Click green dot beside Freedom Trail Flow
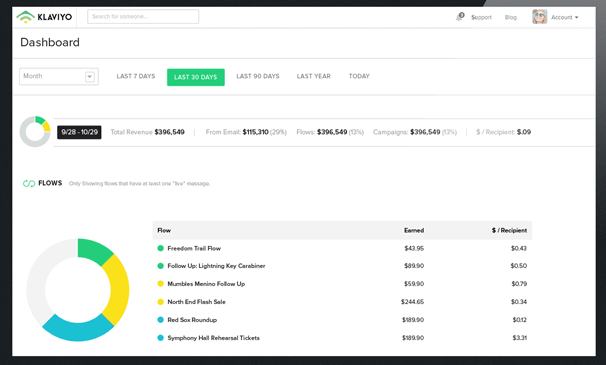The height and width of the screenshot is (365, 606). [160, 248]
